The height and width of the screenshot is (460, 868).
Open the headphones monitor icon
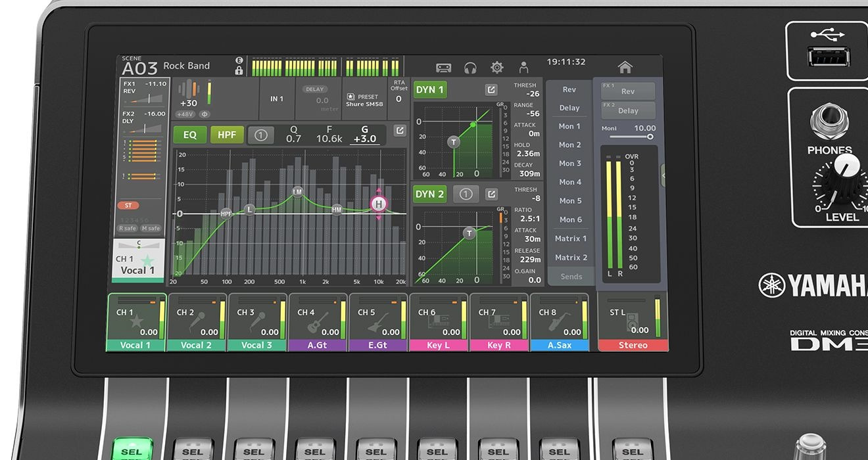(470, 67)
